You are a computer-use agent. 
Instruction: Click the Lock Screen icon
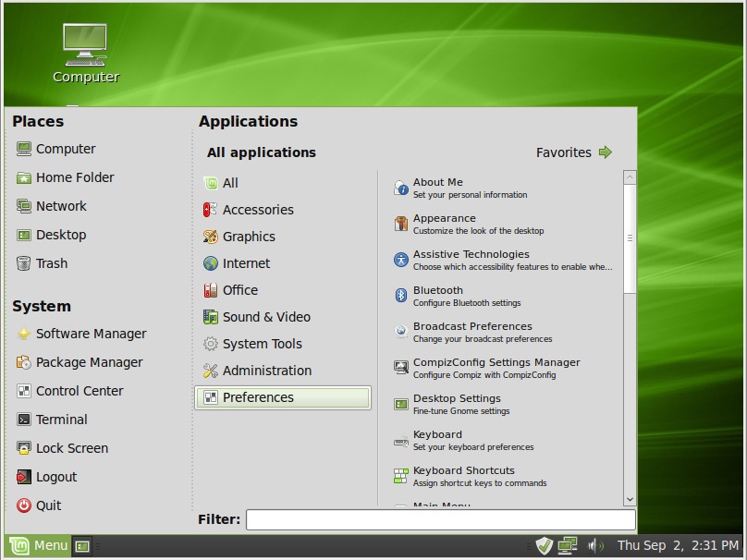(24, 448)
